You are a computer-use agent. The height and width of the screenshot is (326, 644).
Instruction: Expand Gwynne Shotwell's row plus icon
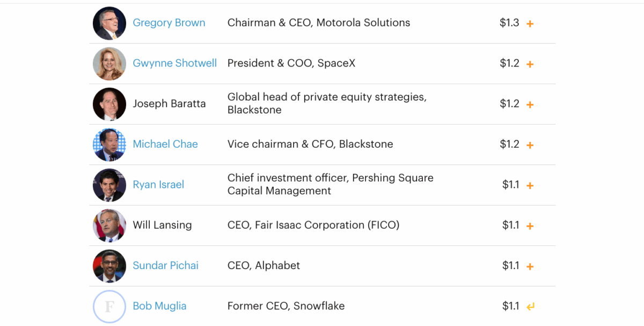[x=530, y=64]
